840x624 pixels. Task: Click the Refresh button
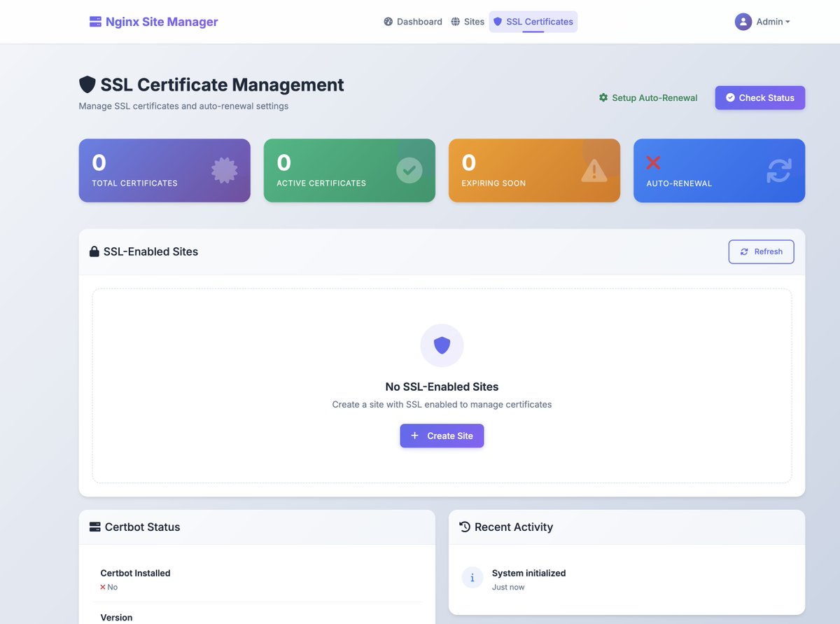[762, 252]
